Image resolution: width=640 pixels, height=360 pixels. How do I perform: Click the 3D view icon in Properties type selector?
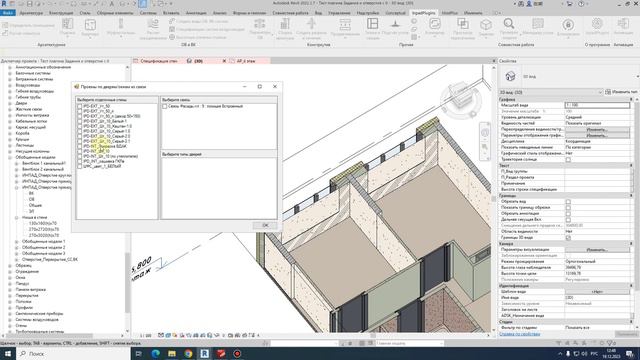pos(510,76)
